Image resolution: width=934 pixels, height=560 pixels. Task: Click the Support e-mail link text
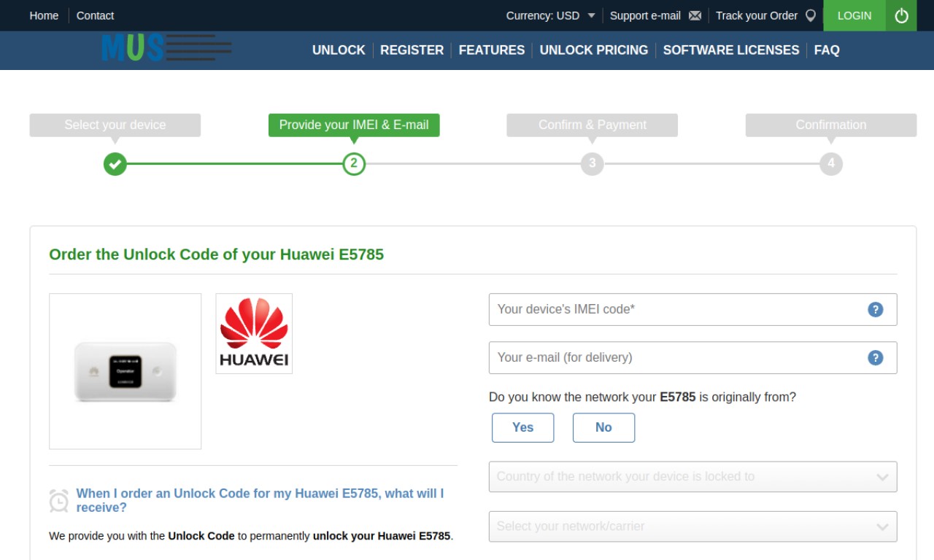click(x=645, y=15)
